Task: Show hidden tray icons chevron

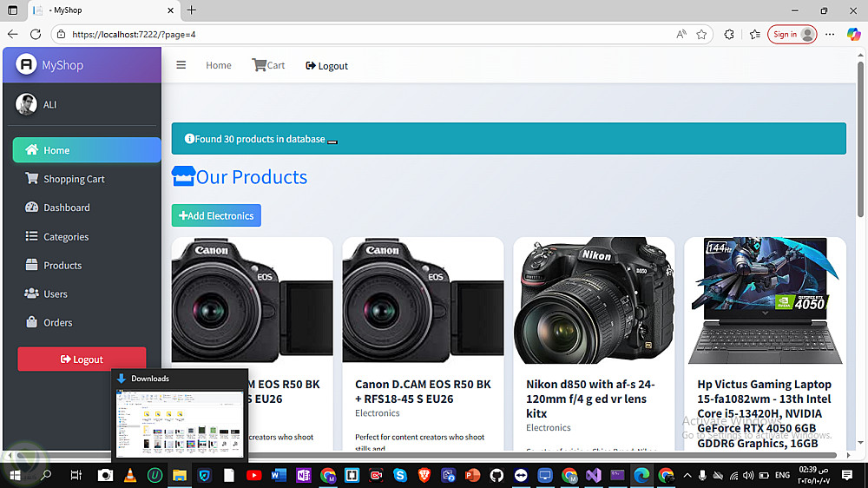Action: [x=687, y=475]
